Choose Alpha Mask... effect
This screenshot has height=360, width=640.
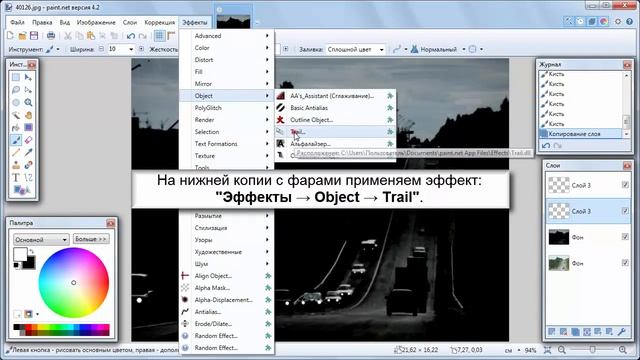[x=227, y=288]
